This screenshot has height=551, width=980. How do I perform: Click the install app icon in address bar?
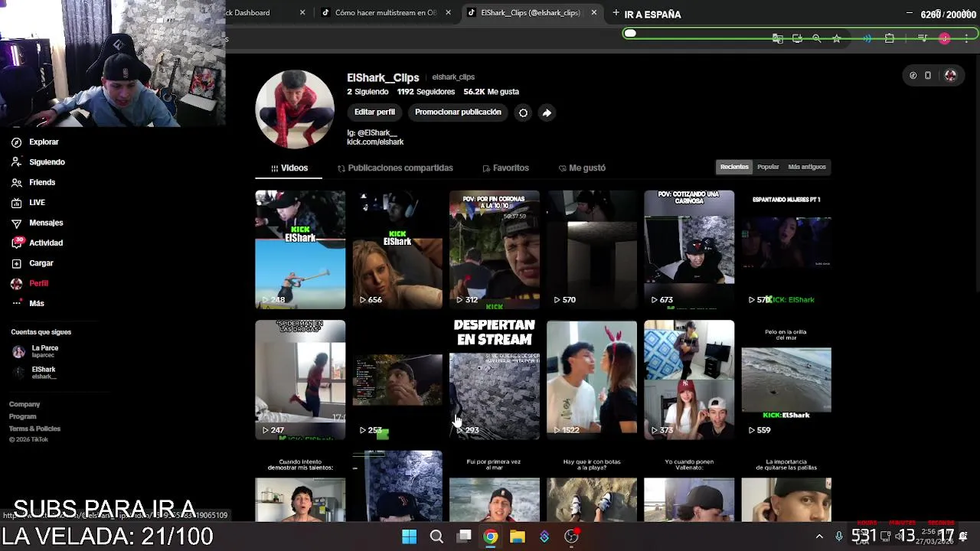point(797,38)
